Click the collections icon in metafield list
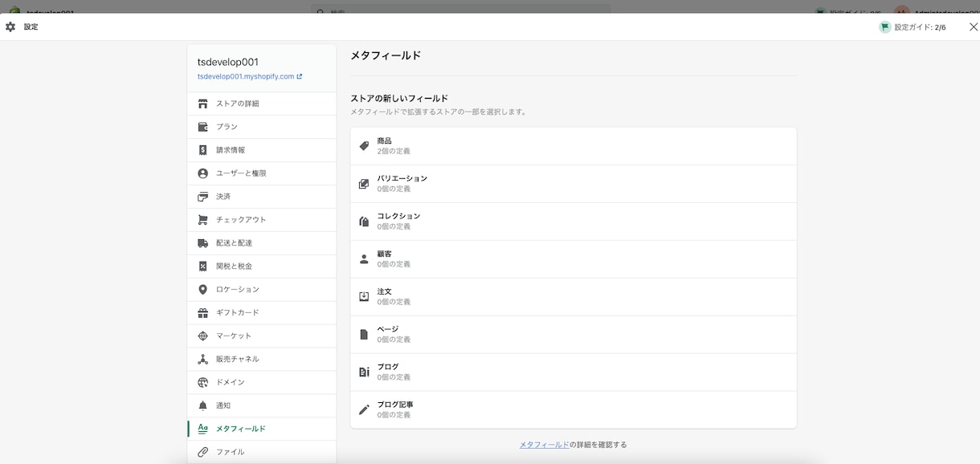Screen dimensions: 980x464 coord(364,222)
